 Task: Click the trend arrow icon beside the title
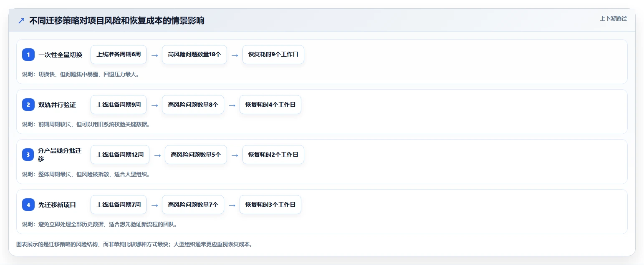tap(21, 21)
